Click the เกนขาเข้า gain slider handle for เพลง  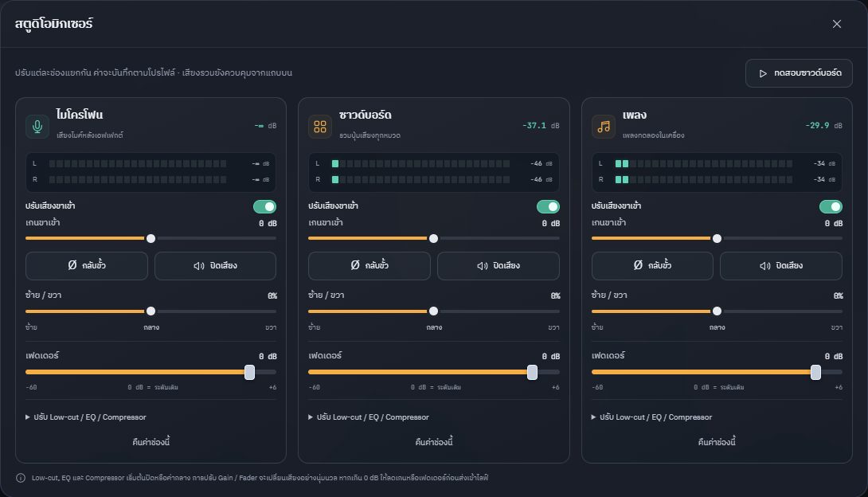tap(717, 238)
